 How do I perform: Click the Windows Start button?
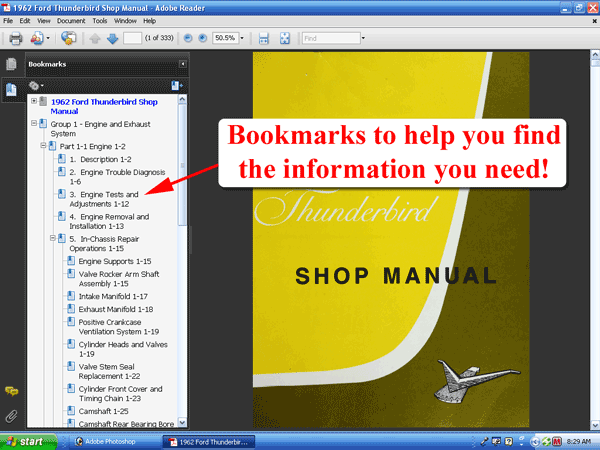tap(28, 442)
